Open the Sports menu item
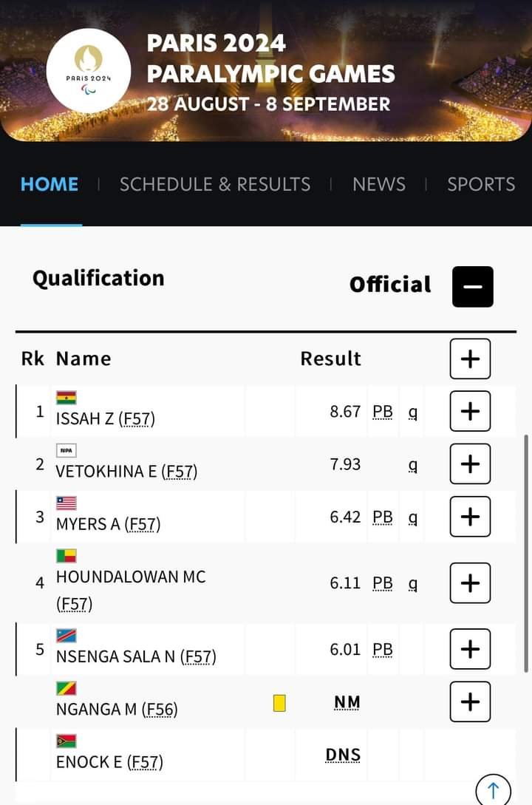The height and width of the screenshot is (805, 532). pyautogui.click(x=481, y=184)
